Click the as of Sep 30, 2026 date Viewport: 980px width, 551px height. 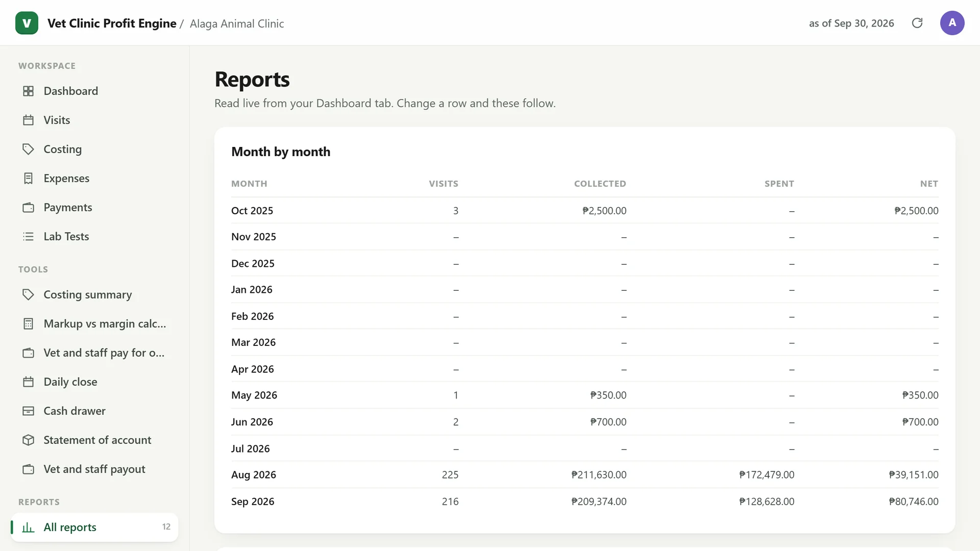pos(851,23)
